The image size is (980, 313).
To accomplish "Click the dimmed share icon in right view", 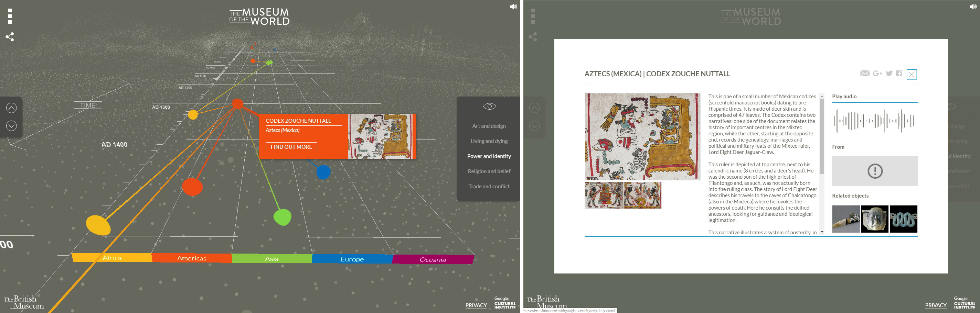I will [x=533, y=37].
